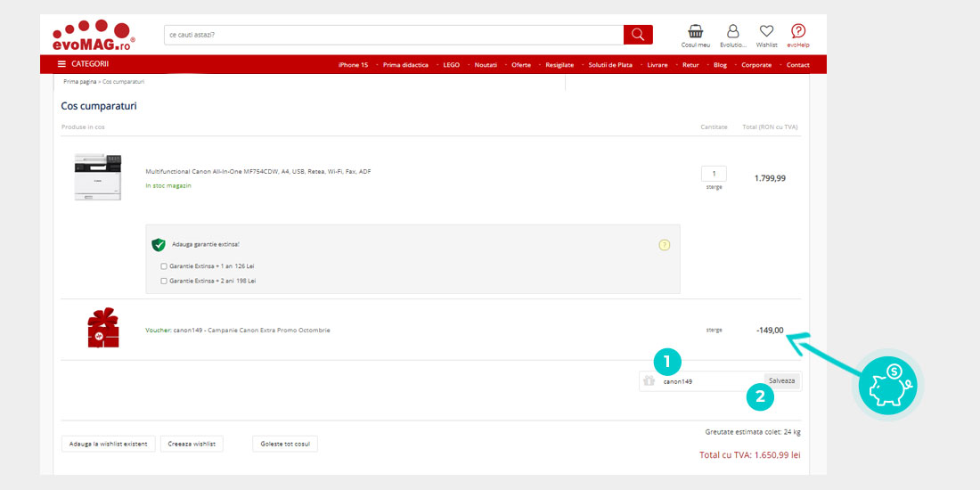The height and width of the screenshot is (490, 980).
Task: Click the Salveaza voucher button
Action: [x=782, y=380]
